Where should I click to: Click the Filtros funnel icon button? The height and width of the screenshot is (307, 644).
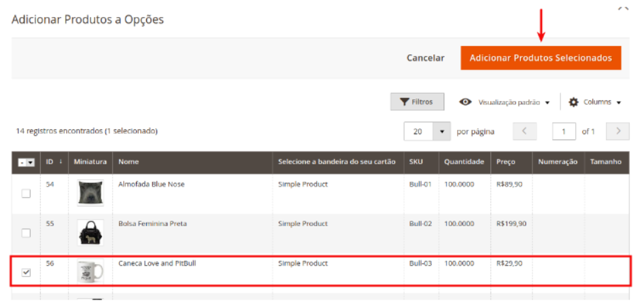(x=405, y=102)
